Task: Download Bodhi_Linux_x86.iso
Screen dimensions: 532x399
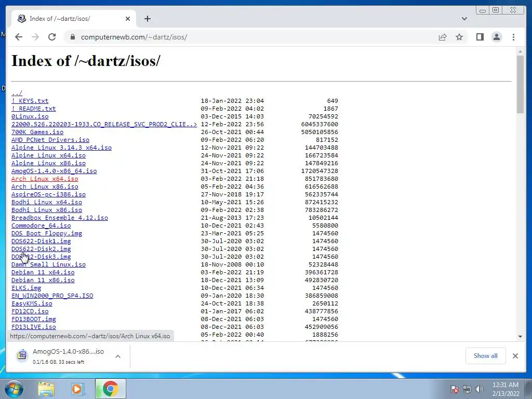Action: click(x=46, y=210)
